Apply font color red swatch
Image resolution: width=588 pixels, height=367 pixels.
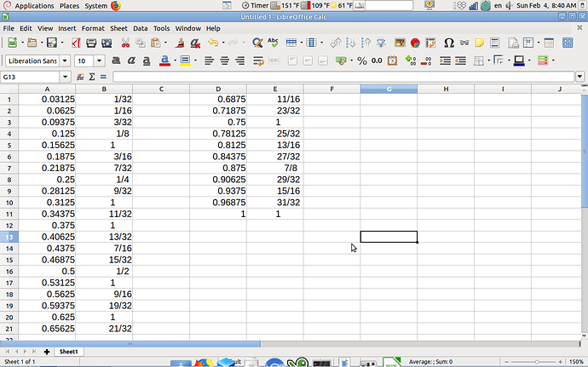pyautogui.click(x=164, y=60)
